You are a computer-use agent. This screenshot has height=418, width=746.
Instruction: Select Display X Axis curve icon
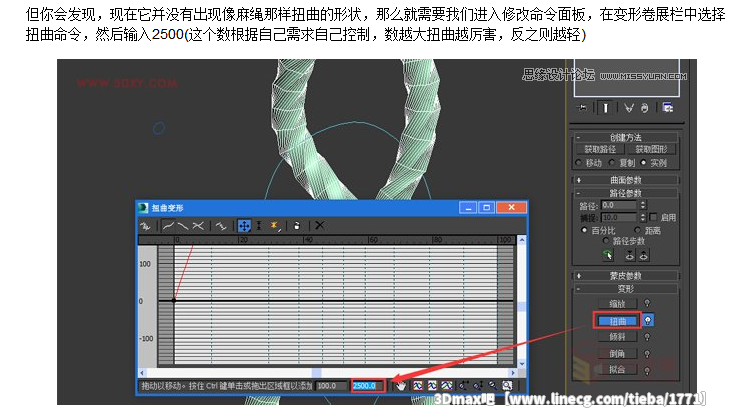pos(168,226)
